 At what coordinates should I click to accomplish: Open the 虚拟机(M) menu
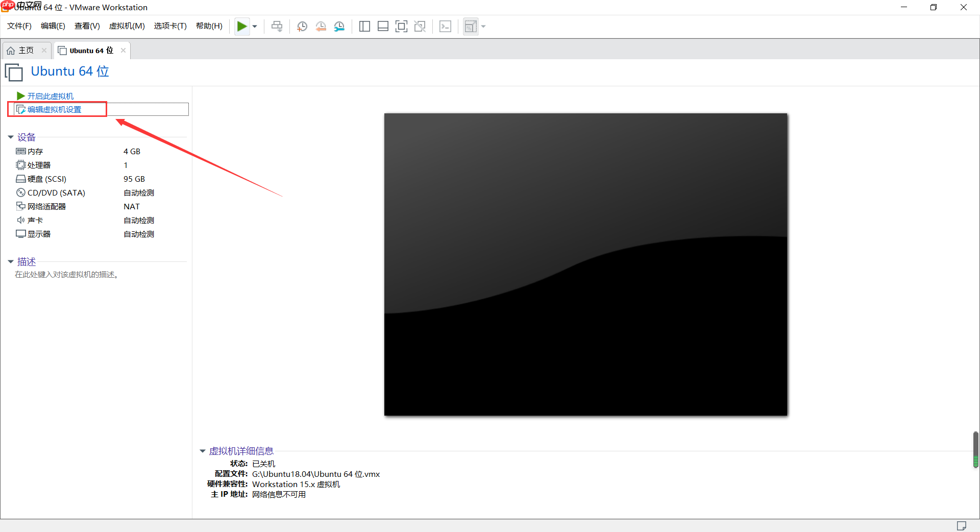(127, 26)
